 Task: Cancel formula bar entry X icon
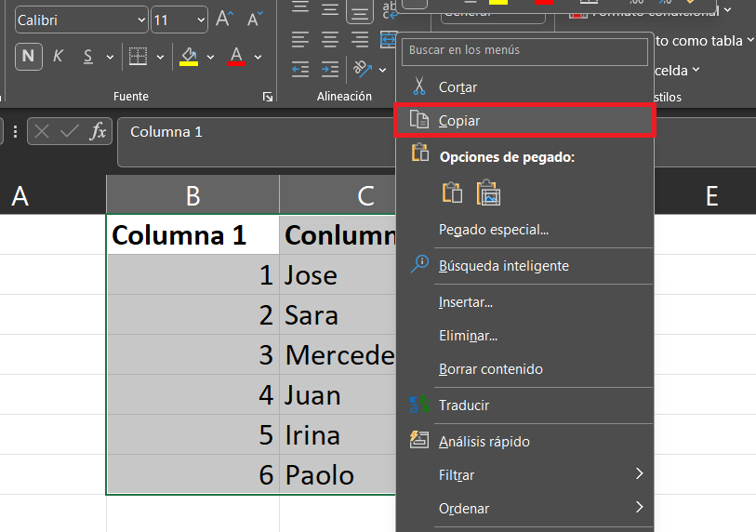coord(42,131)
